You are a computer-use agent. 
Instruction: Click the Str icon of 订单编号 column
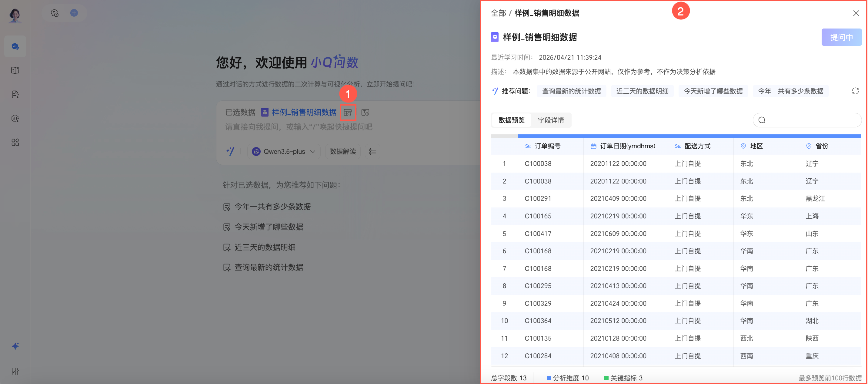[528, 146]
